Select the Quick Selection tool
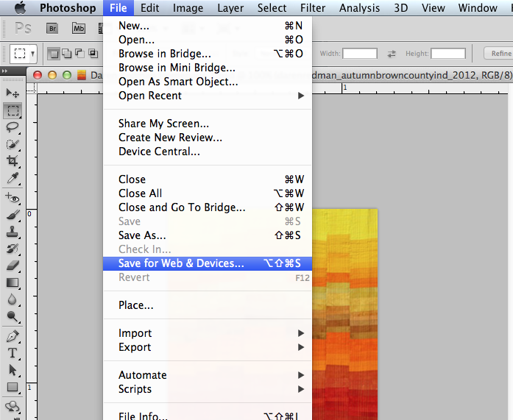The image size is (513, 420). click(x=13, y=144)
